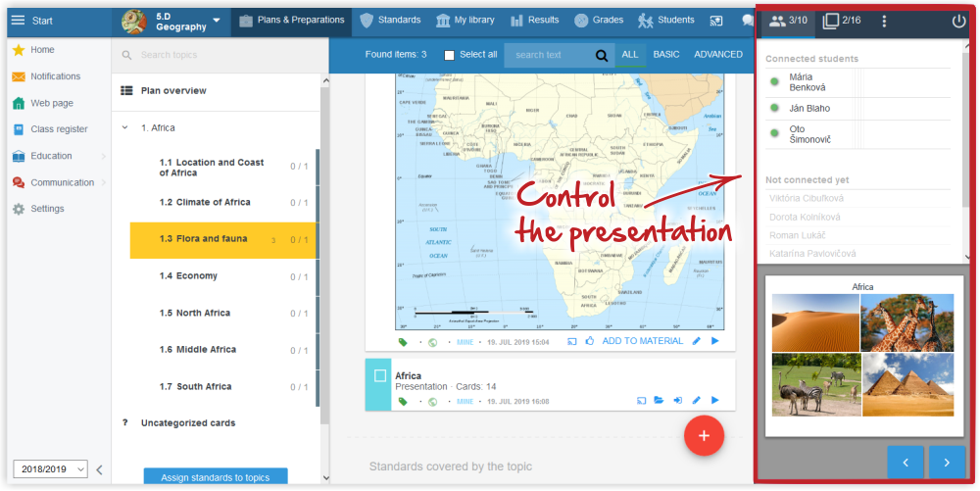Go to previous slide with left arrow
The image size is (980, 491).
click(x=906, y=463)
